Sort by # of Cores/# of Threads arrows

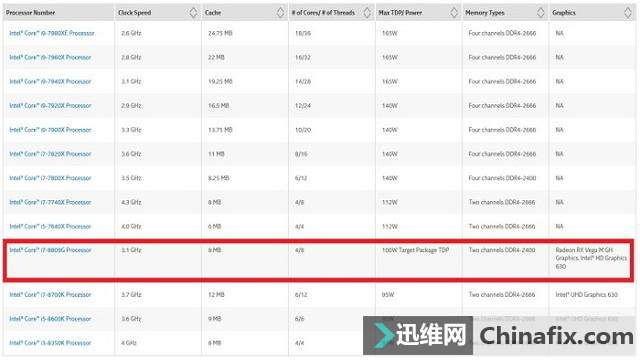[367, 13]
